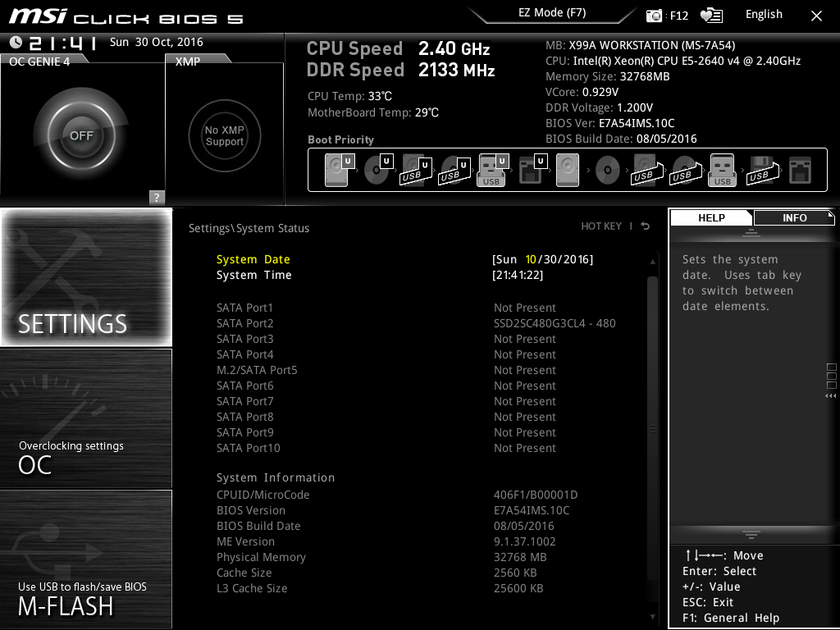Image resolution: width=840 pixels, height=630 pixels.
Task: Take a screenshot with the F12 camera icon
Action: pos(654,16)
